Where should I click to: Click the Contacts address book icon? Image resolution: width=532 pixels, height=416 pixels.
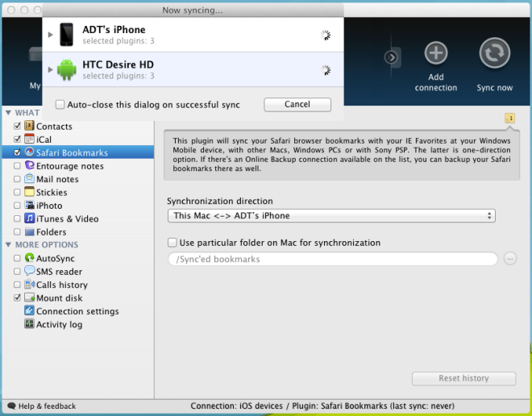coord(29,126)
